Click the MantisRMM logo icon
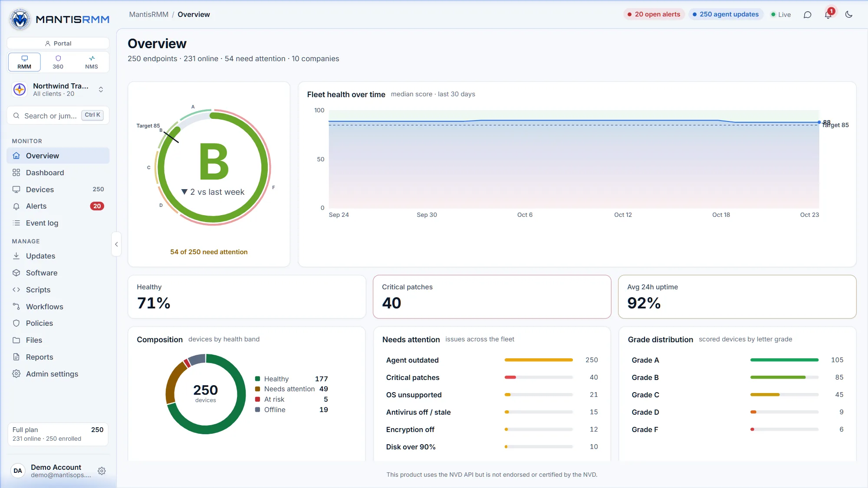The width and height of the screenshot is (868, 488). point(20,19)
